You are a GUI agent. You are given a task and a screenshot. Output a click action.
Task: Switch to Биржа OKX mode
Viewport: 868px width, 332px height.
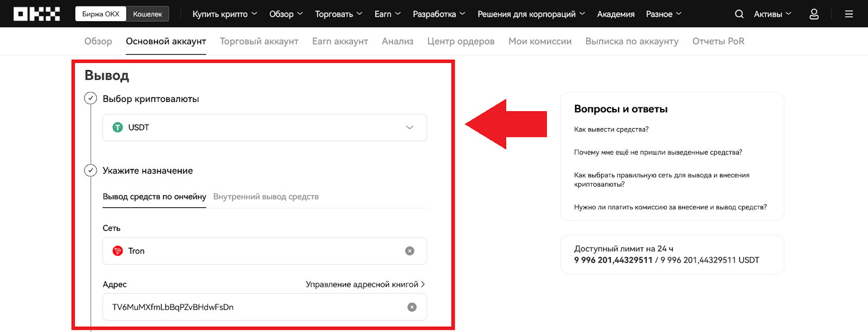[x=101, y=14]
